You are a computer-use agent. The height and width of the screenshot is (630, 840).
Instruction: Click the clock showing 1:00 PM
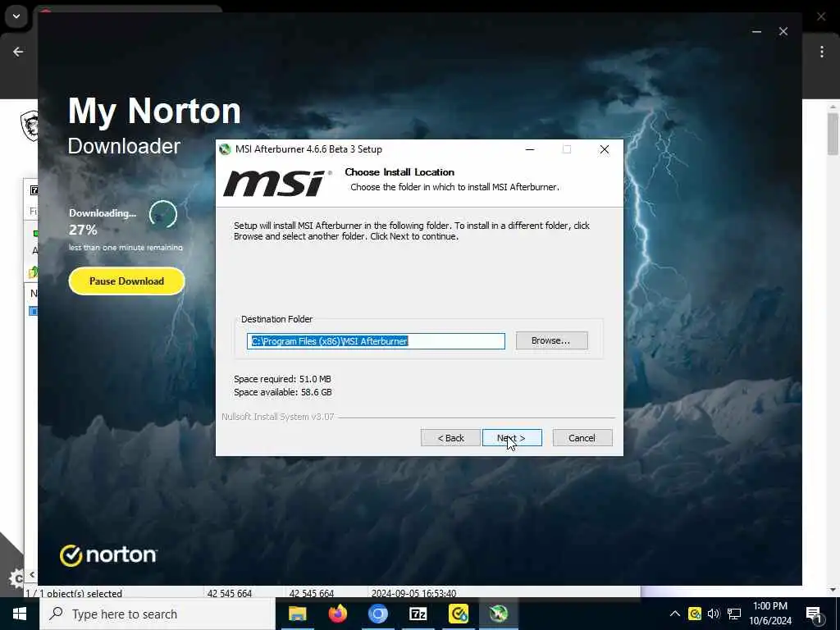(x=769, y=606)
